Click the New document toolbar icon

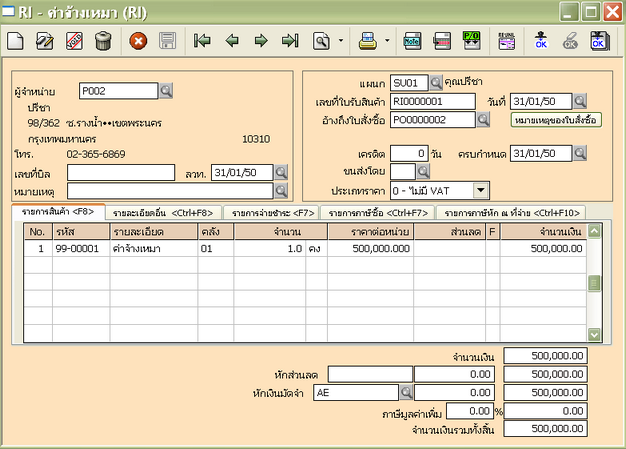pyautogui.click(x=15, y=41)
